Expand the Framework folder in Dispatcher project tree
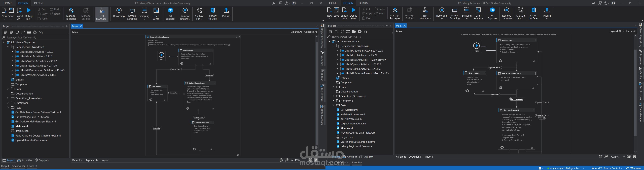 [x=8, y=103]
